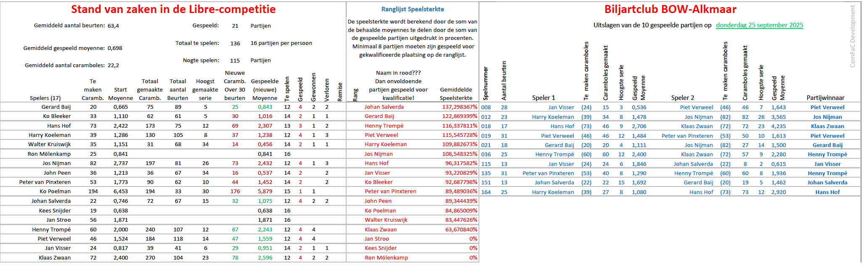The height and width of the screenshot is (273, 868).
Task: Select the Totaal te spelen value 136
Action: click(x=235, y=43)
